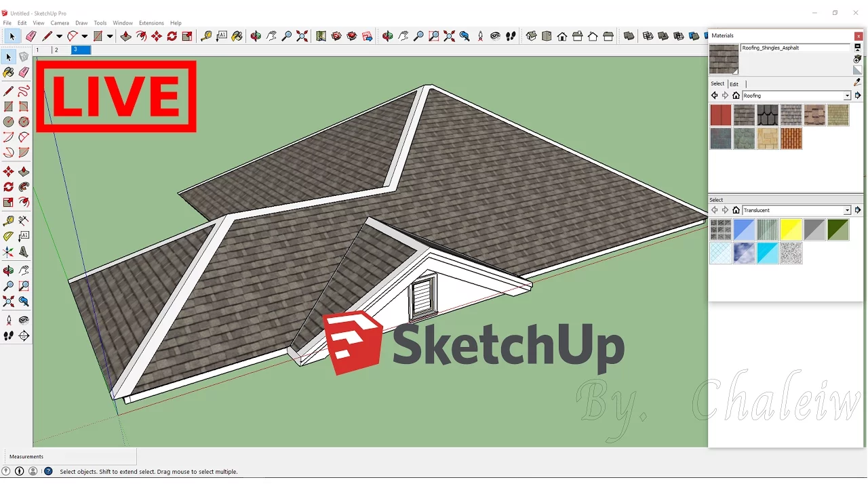This screenshot has height=488, width=868.
Task: Open the Extensions menu
Action: tap(151, 23)
